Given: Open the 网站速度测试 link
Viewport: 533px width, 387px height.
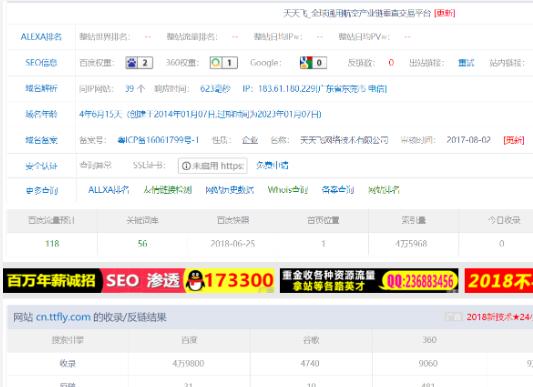Looking at the screenshot, I should click(229, 190).
